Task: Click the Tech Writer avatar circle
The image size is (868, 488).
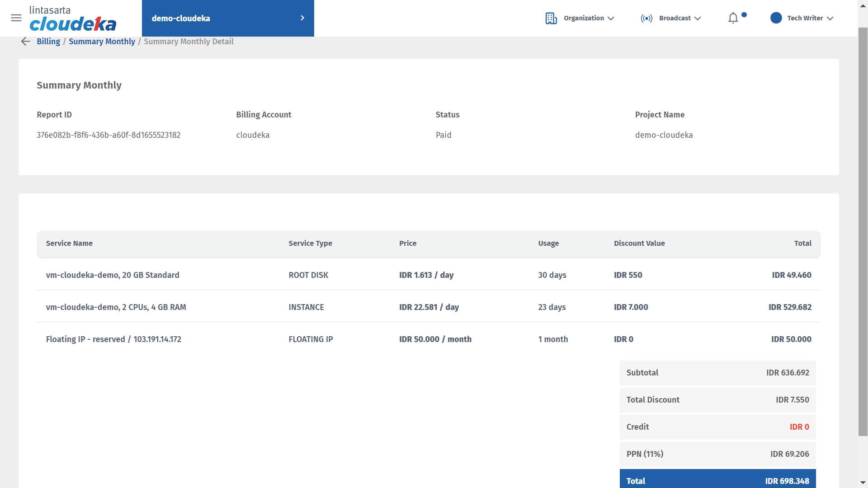Action: click(776, 18)
